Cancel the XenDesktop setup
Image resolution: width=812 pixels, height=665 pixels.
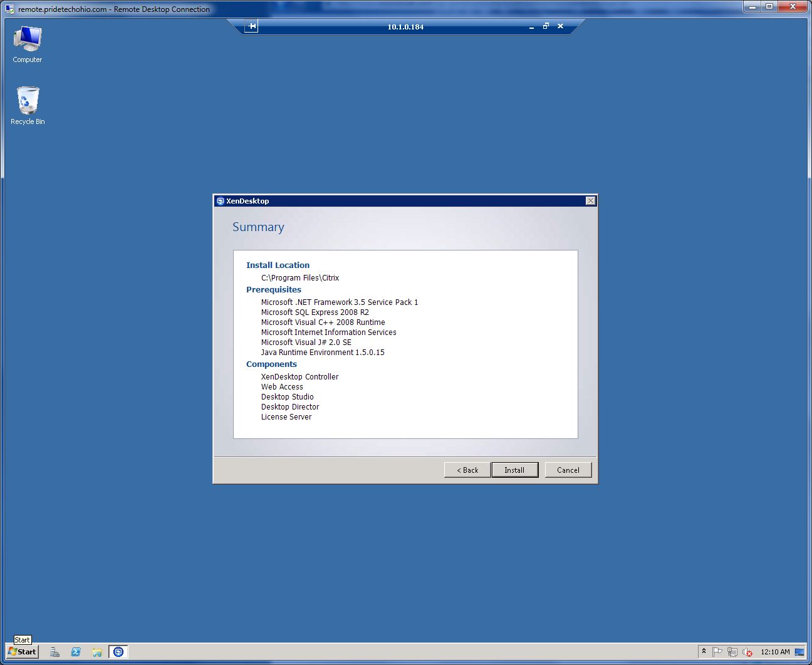[568, 470]
